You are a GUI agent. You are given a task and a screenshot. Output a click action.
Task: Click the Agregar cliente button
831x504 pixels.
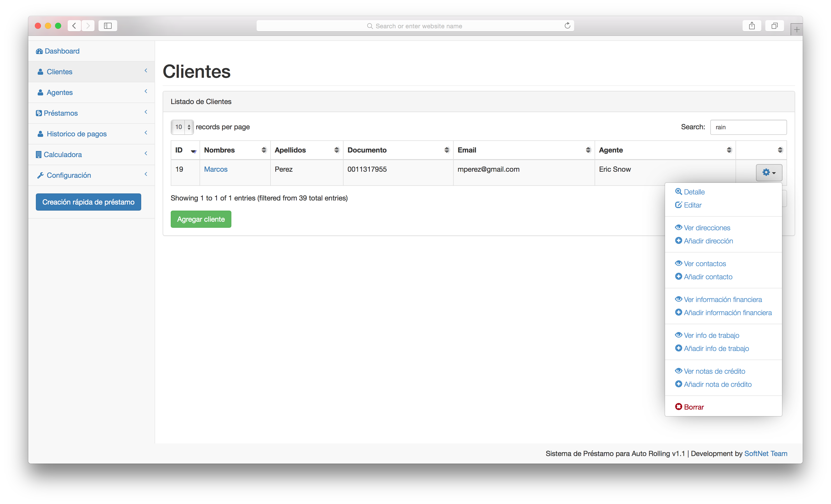(201, 219)
